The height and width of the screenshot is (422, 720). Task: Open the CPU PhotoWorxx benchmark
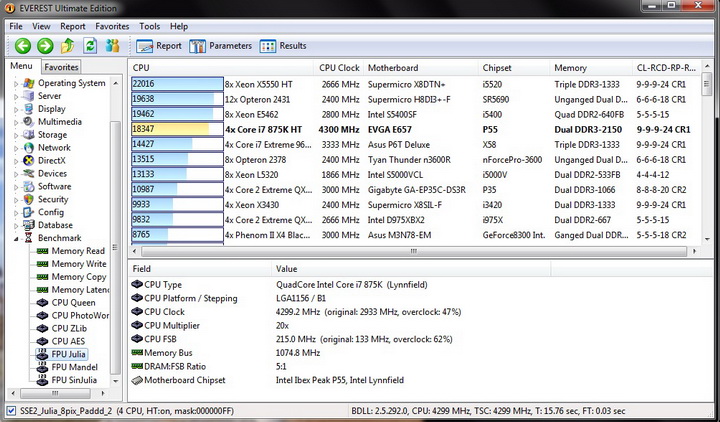73,315
